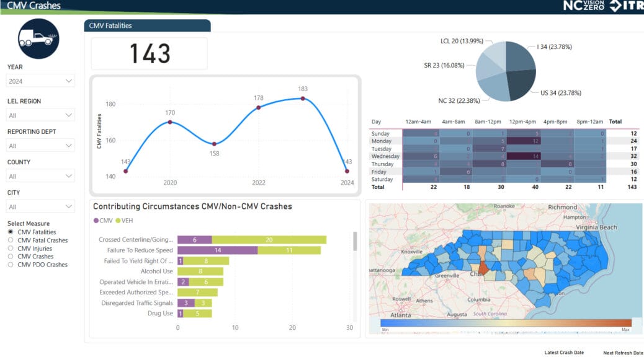644x357 pixels.
Task: Click the contributing circumstances chart scrollbar
Action: coord(355,242)
